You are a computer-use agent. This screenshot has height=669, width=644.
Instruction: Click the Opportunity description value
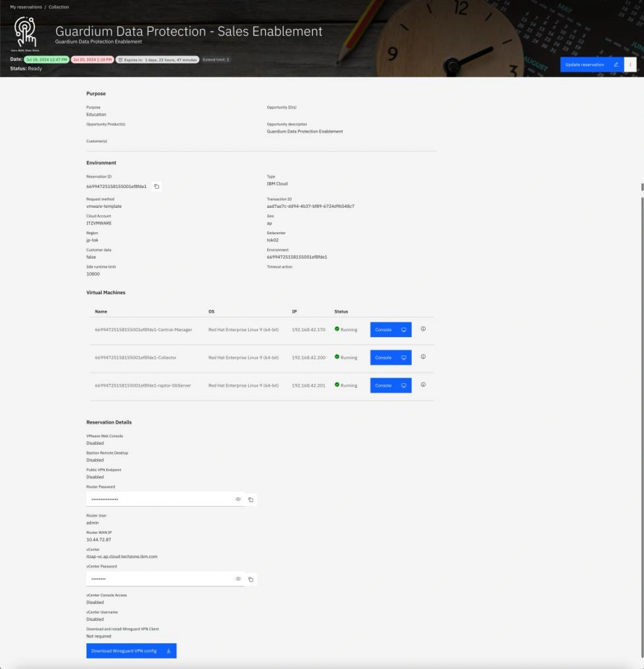305,132
